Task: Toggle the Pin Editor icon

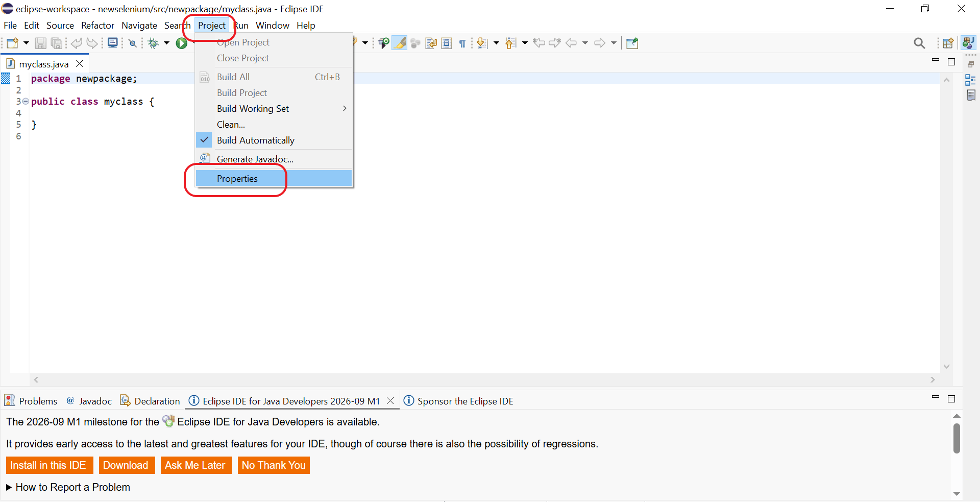Action: tap(632, 43)
